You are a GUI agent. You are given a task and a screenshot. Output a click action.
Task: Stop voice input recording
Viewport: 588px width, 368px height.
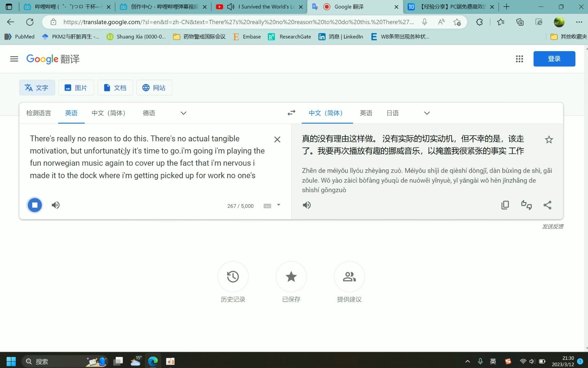(x=35, y=205)
